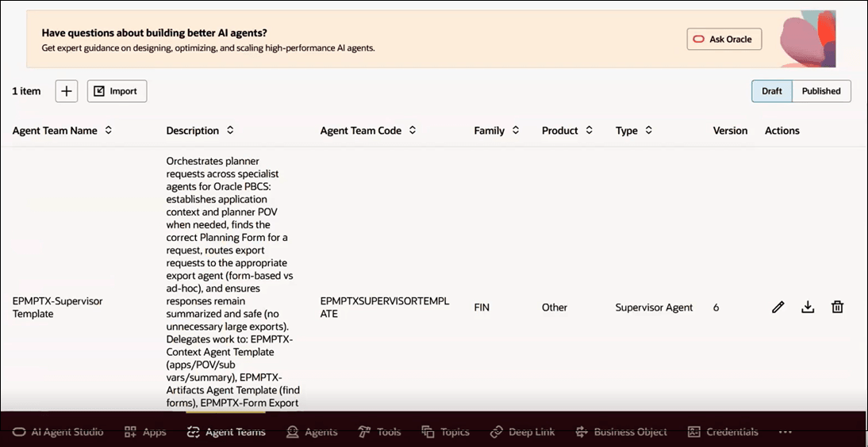The image size is (868, 447).
Task: Open AI Agent Studio home tab
Action: click(x=57, y=432)
